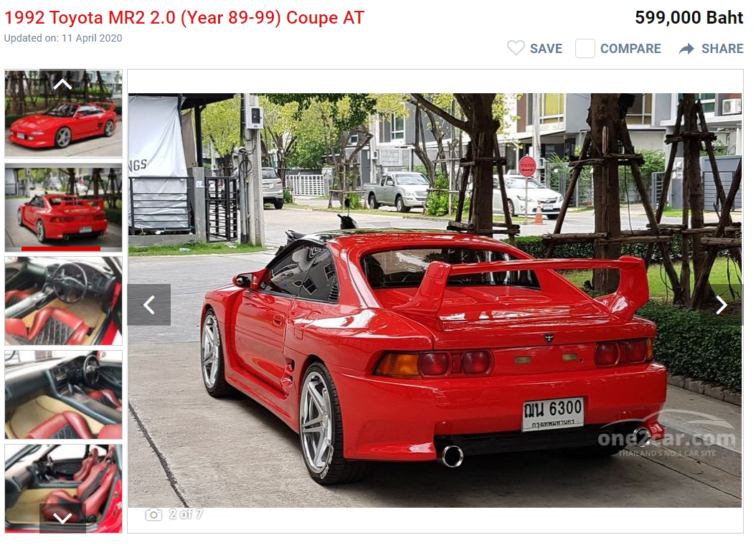Advance to the next photo with right arrow

(x=722, y=305)
